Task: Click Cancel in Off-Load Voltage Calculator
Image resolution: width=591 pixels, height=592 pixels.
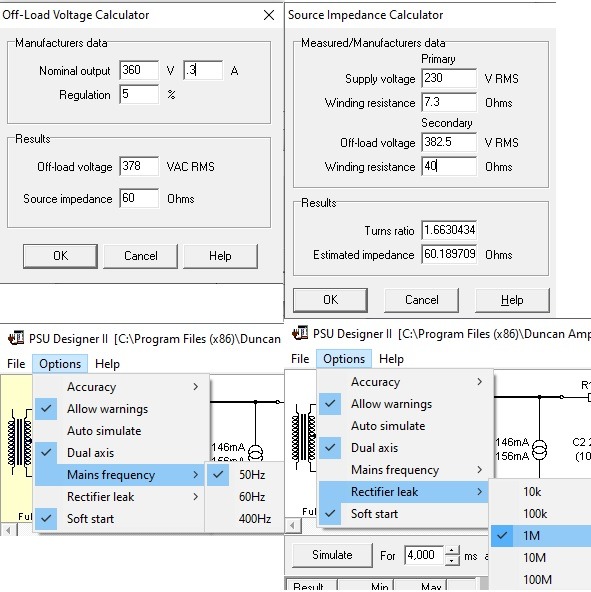Action: [140, 256]
